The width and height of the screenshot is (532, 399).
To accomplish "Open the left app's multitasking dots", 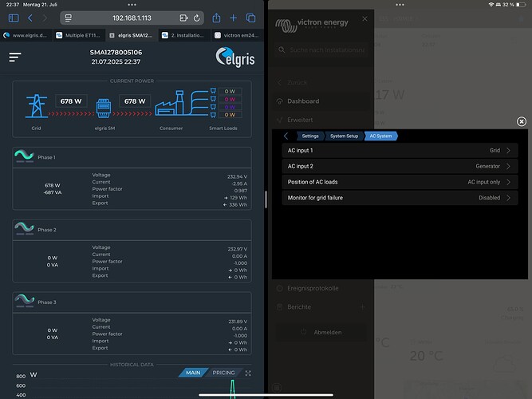I will pyautogui.click(x=132, y=5).
